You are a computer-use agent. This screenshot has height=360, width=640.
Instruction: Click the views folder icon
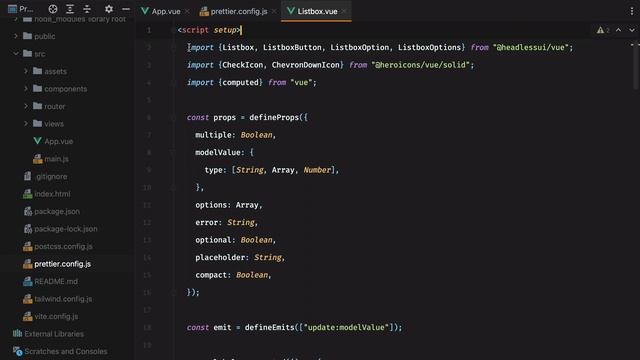(38, 124)
